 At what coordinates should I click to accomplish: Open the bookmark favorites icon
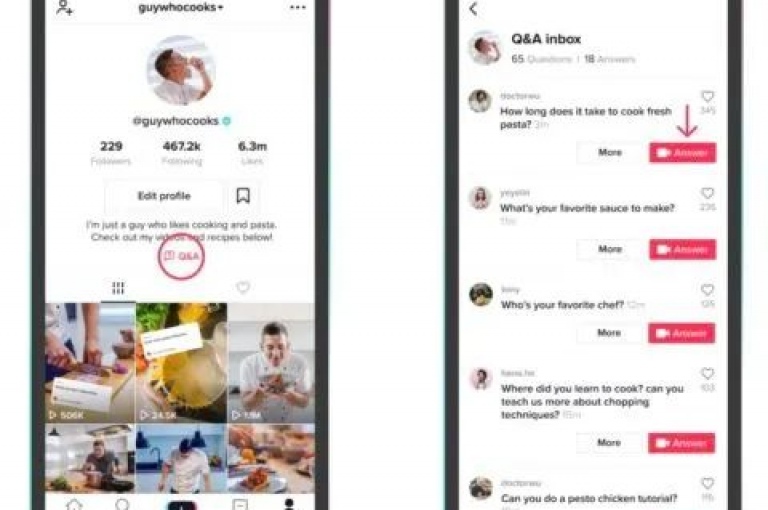coord(243,195)
